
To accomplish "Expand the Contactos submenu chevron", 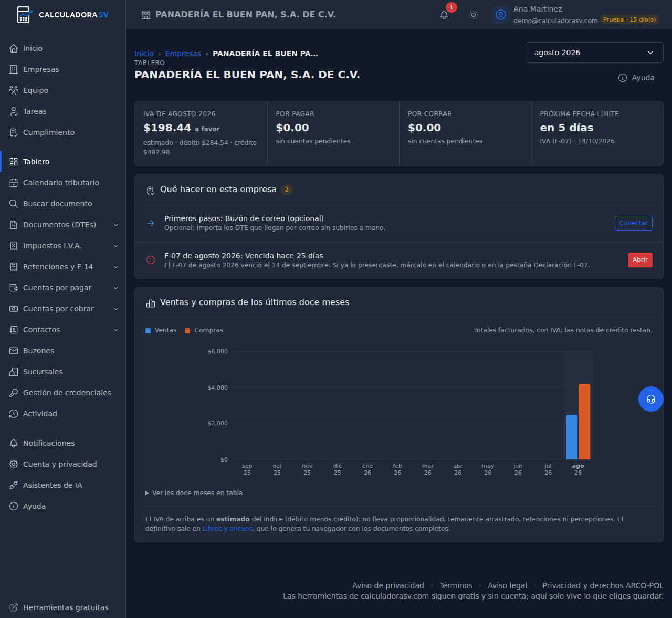I will tap(115, 330).
